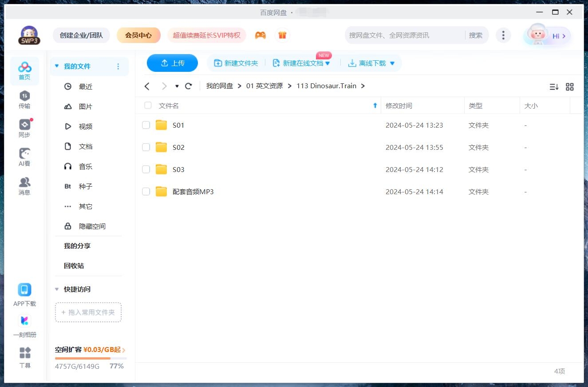Refresh the current folder view

(188, 86)
